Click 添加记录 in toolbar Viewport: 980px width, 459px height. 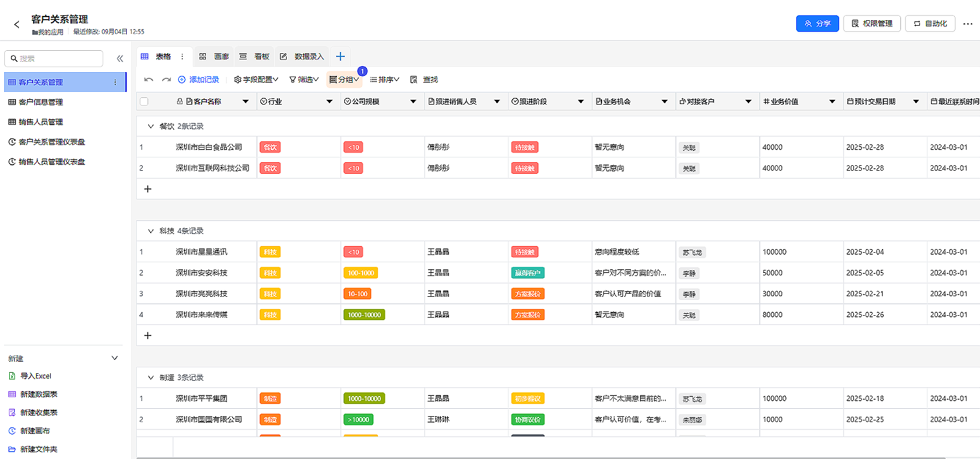(x=198, y=80)
